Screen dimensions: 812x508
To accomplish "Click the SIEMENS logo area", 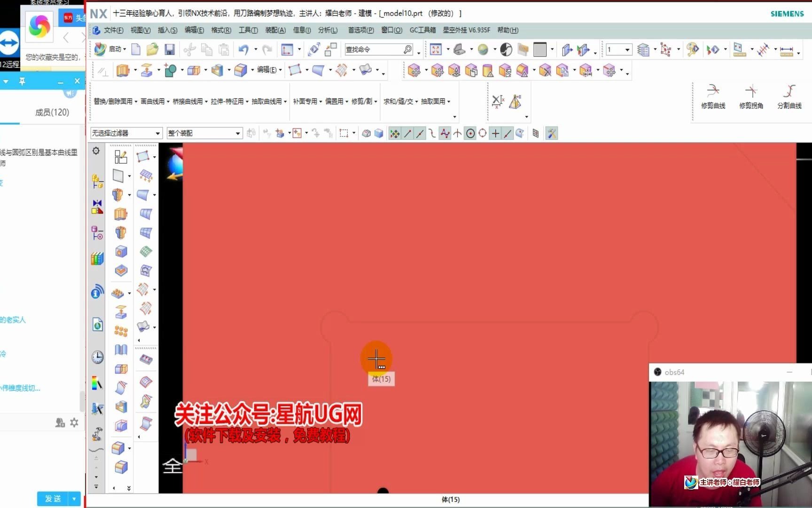I will [x=787, y=14].
